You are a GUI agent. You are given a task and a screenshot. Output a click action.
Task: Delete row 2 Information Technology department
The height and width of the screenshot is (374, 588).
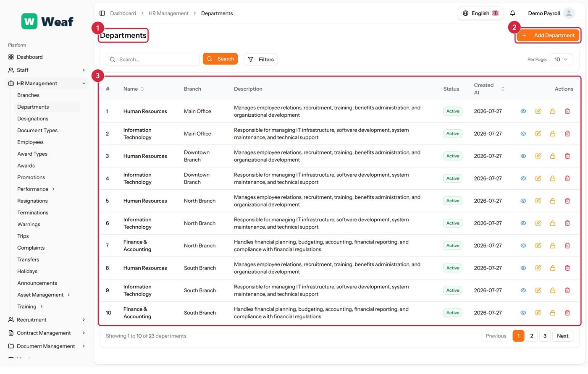click(x=567, y=133)
